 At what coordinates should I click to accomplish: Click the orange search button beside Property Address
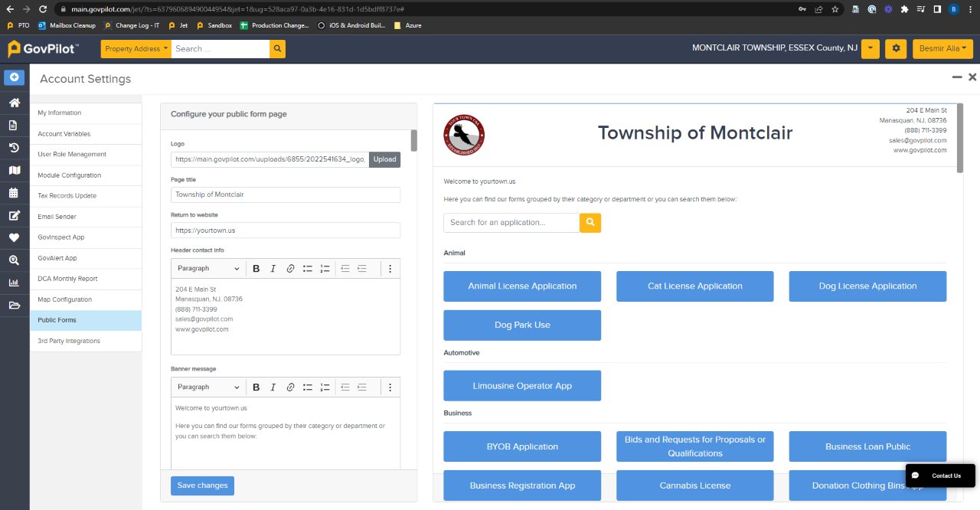277,49
